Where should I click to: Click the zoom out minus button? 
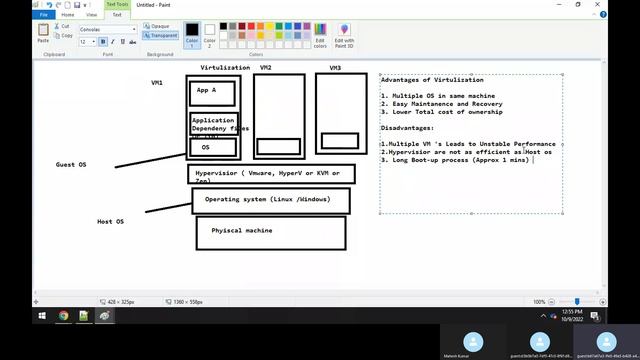[551, 302]
